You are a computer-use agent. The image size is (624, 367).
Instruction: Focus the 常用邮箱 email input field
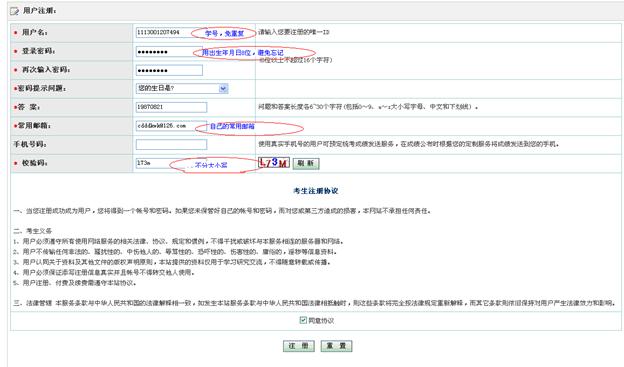(x=172, y=126)
